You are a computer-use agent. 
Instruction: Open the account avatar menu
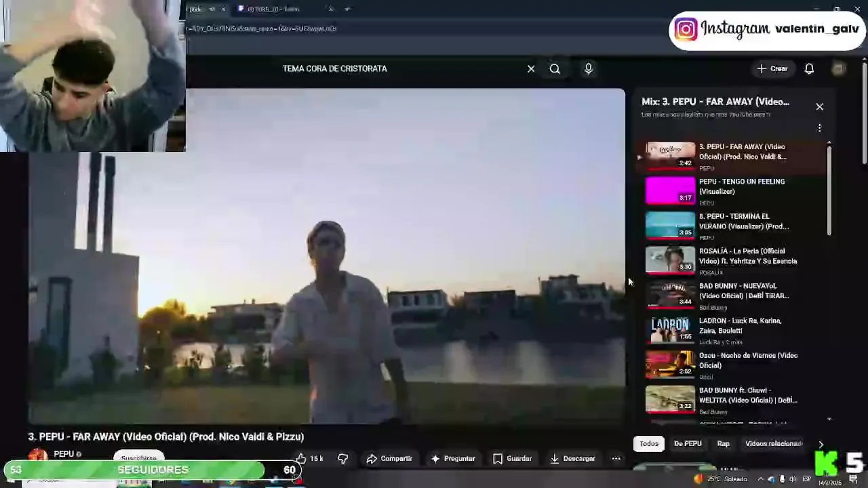(x=839, y=68)
